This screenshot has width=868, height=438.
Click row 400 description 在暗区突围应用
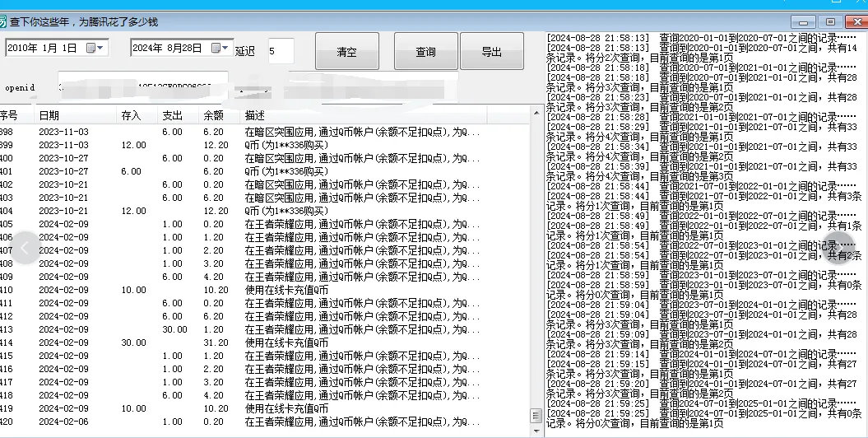[362, 158]
